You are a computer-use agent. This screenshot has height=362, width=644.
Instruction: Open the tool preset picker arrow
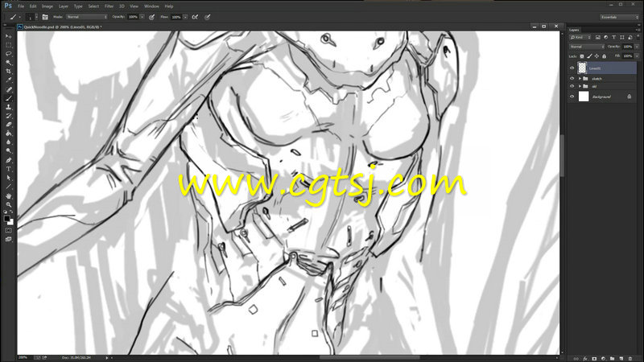coord(19,17)
